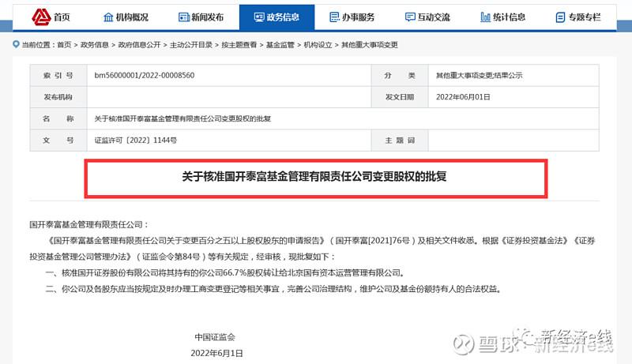Click document number 证监许可〔2022〕1144号
Viewport: 632px width, 364px height.
(x=135, y=141)
